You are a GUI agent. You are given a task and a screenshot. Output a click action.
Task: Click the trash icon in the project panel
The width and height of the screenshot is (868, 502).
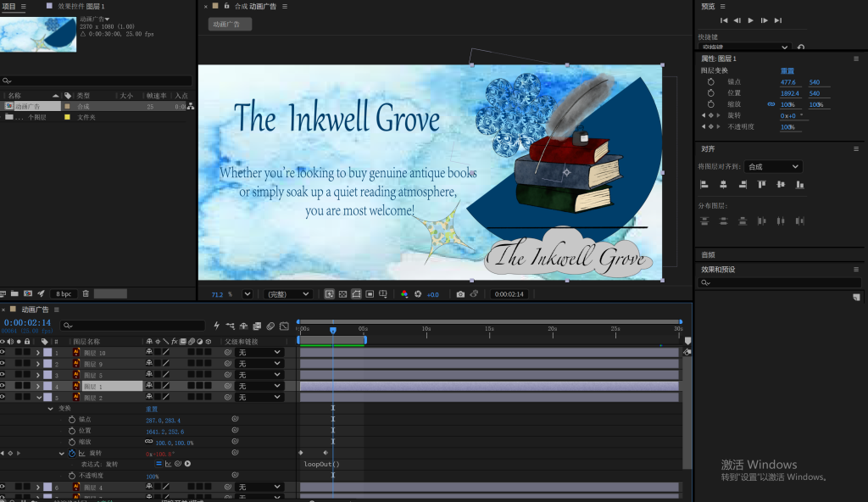[x=86, y=293]
